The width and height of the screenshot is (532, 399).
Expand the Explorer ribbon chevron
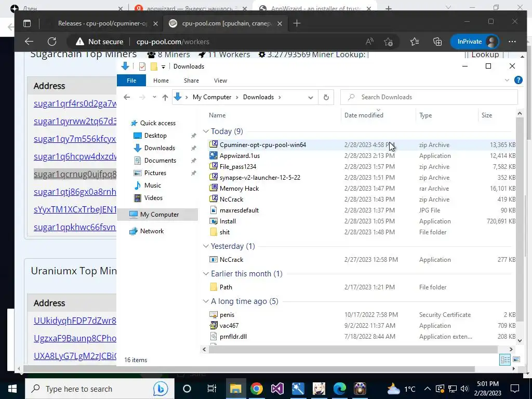(x=507, y=81)
